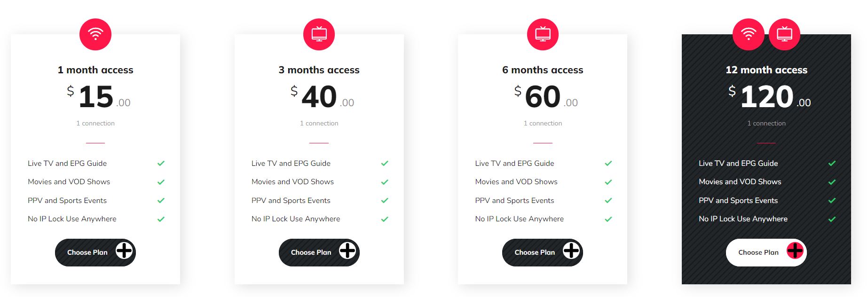Click the 1 connection label under the $40 price
The width and height of the screenshot is (868, 297).
coord(319,123)
